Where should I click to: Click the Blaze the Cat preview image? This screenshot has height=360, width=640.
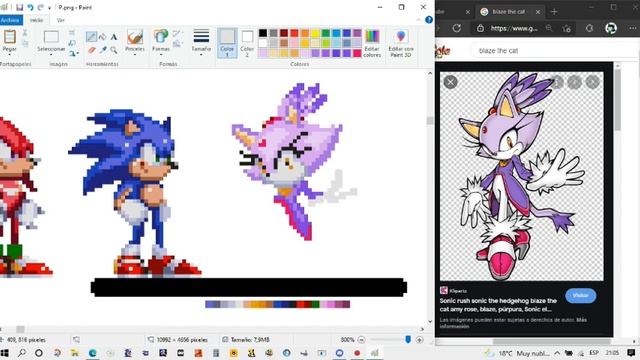tap(522, 176)
